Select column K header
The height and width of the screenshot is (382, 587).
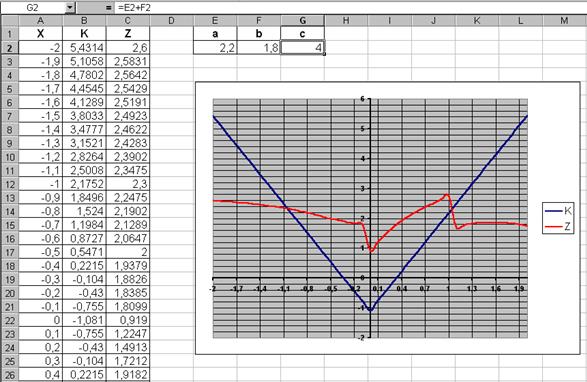coord(477,20)
